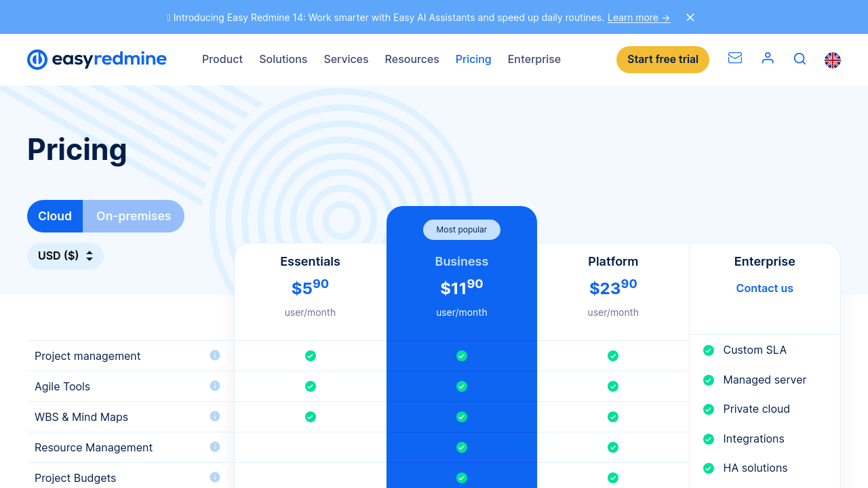The image size is (868, 488).
Task: Click the search magnifier icon
Action: [800, 59]
